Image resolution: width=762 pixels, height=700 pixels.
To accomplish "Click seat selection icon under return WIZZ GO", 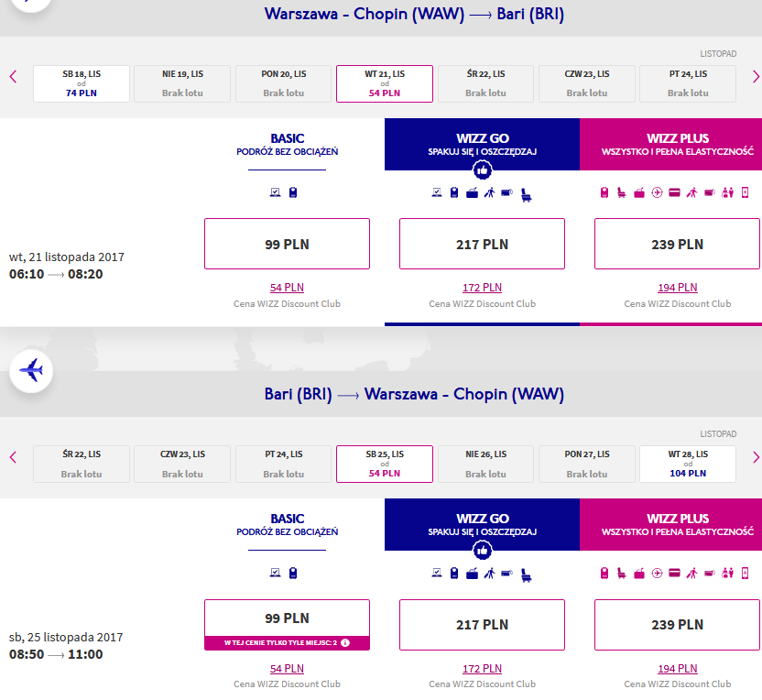I will pyautogui.click(x=526, y=575).
